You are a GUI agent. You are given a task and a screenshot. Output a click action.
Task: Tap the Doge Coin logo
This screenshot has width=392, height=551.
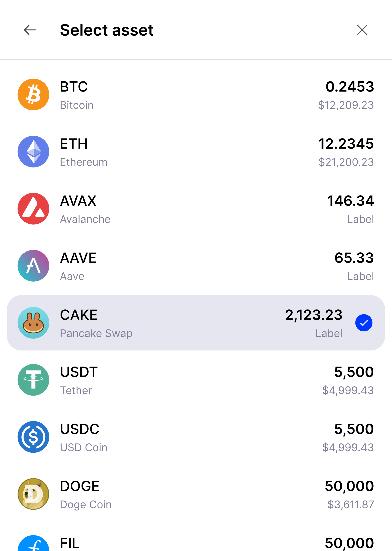click(33, 494)
